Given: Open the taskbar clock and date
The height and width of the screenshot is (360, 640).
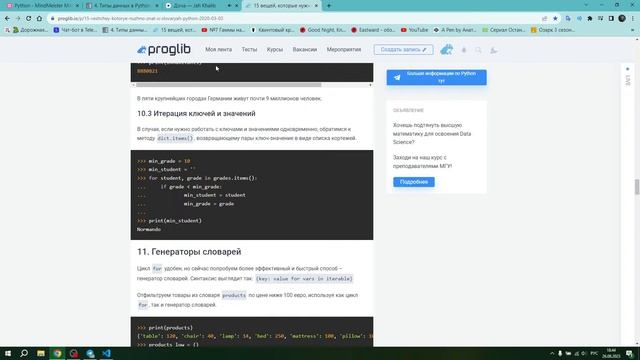Looking at the screenshot, I should click(611, 353).
